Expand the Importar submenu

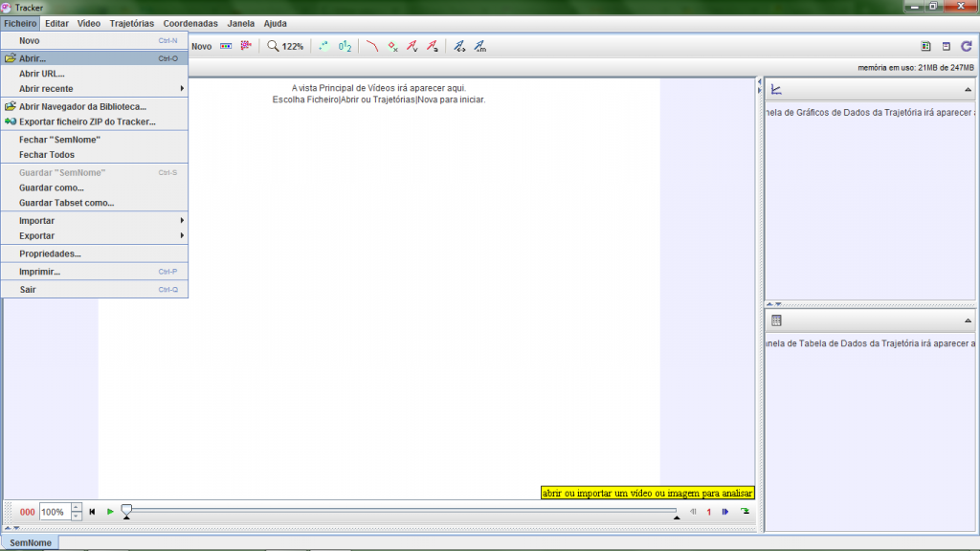(94, 221)
